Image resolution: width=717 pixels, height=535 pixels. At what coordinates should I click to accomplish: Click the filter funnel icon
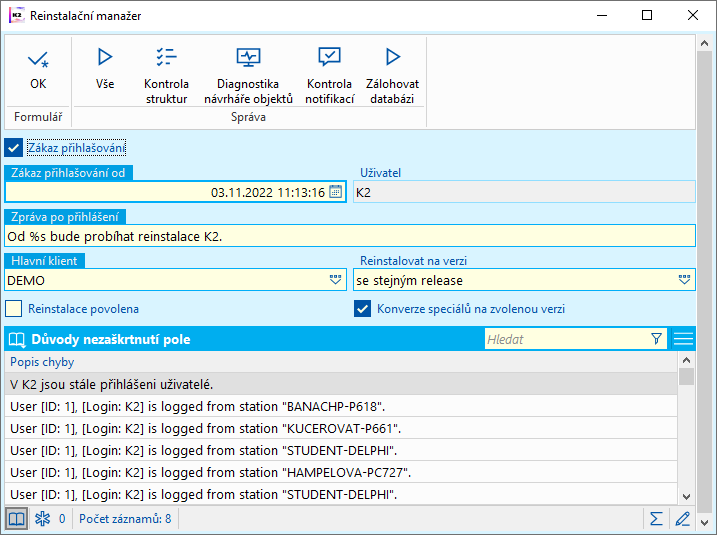click(656, 339)
